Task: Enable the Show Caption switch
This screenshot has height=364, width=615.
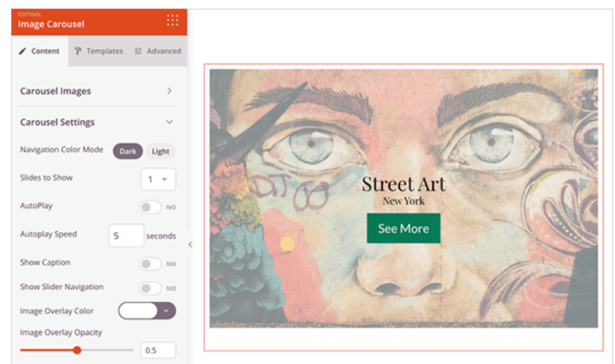Action: coord(149,264)
